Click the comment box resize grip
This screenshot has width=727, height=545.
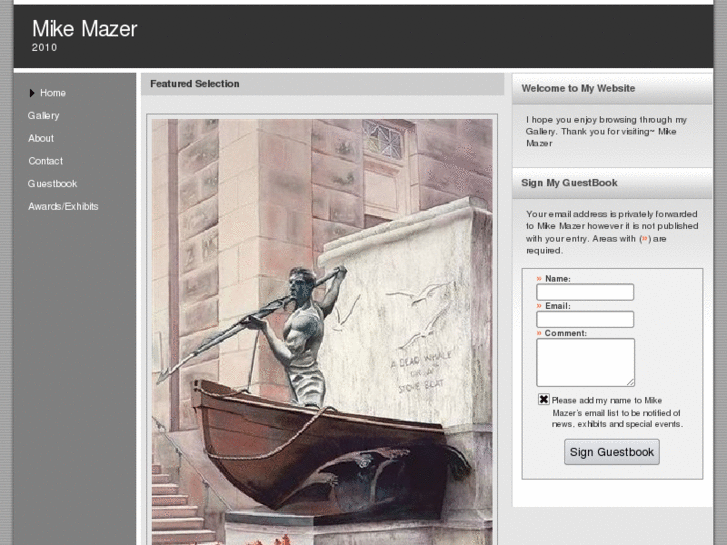[x=631, y=382]
